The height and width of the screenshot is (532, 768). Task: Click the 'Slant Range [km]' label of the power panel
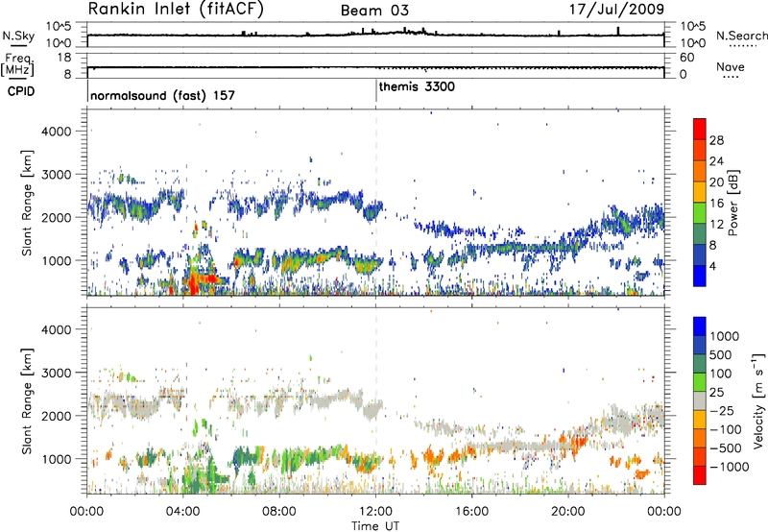pos(27,203)
